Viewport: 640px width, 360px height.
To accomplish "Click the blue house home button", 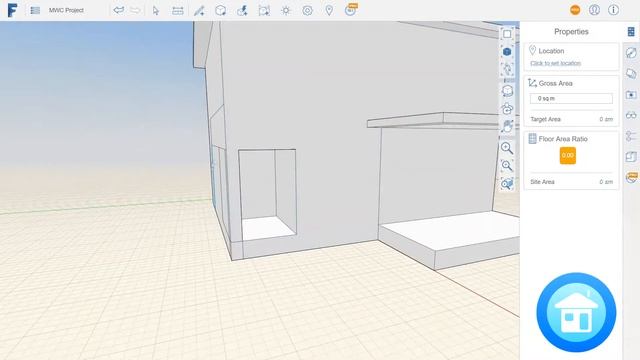I will (576, 312).
